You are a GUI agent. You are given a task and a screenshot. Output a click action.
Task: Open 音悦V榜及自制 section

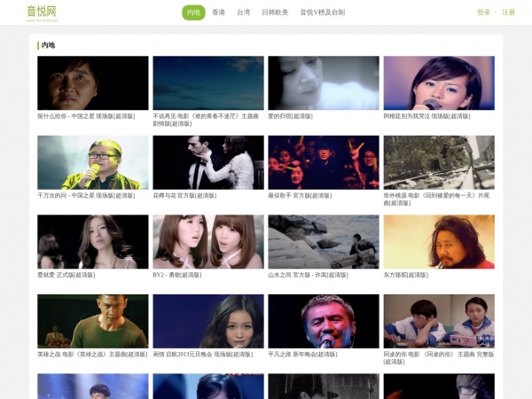tap(323, 12)
